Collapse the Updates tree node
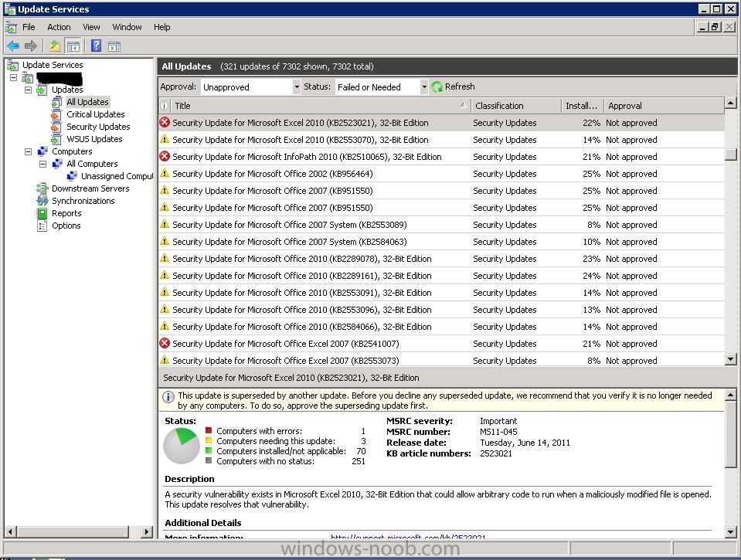 pos(29,90)
